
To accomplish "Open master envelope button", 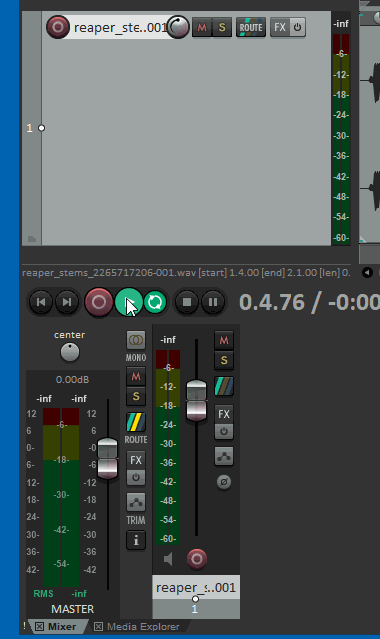I will coord(136,502).
